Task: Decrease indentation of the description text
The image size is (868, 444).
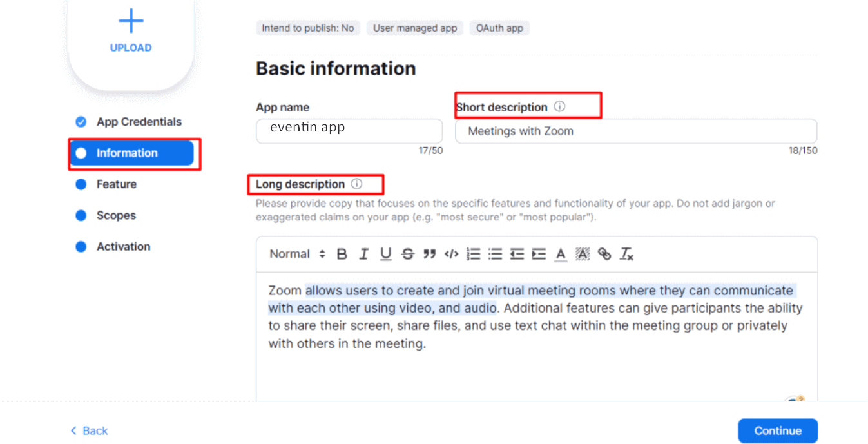Action: click(x=516, y=254)
